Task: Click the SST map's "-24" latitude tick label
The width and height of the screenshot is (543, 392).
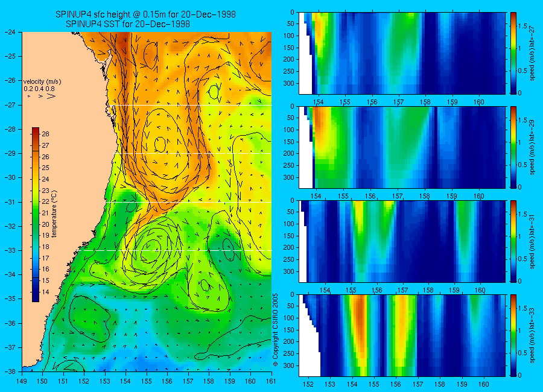Action: pyautogui.click(x=10, y=32)
